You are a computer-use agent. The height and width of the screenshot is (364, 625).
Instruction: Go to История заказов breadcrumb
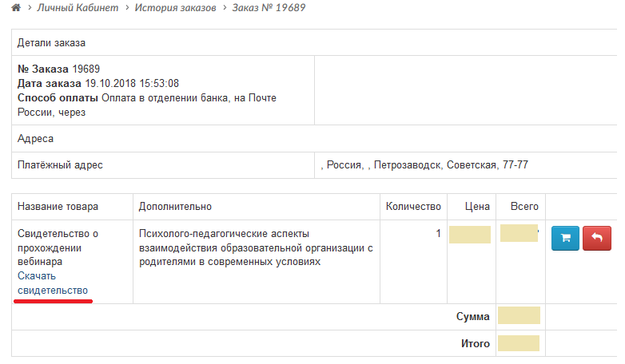[174, 8]
